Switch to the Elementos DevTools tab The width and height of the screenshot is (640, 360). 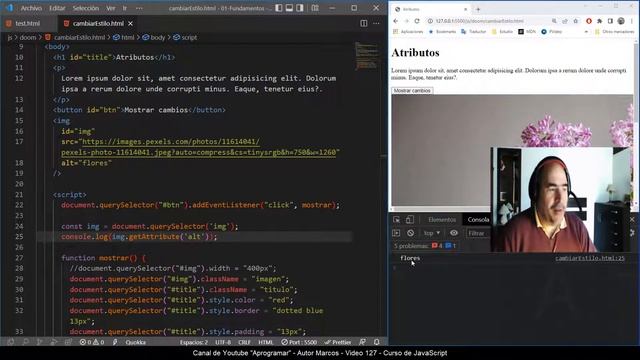442,220
